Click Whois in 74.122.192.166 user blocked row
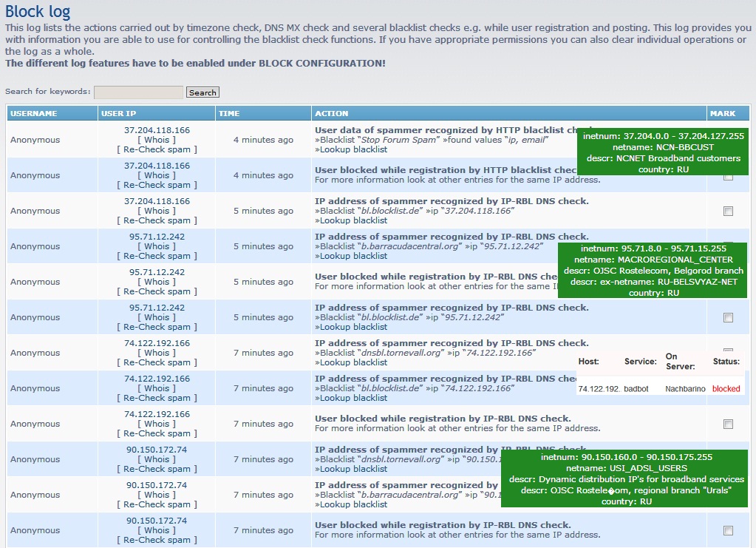 157,424
